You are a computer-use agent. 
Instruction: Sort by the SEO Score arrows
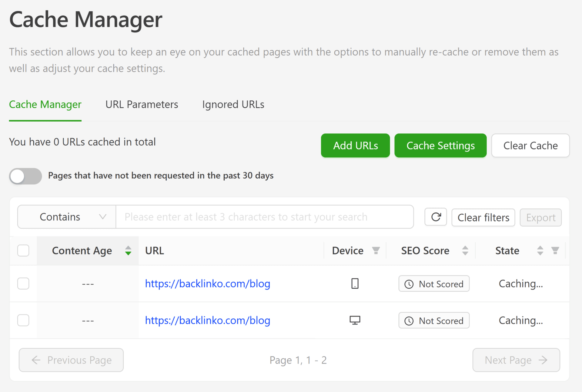[x=465, y=250]
